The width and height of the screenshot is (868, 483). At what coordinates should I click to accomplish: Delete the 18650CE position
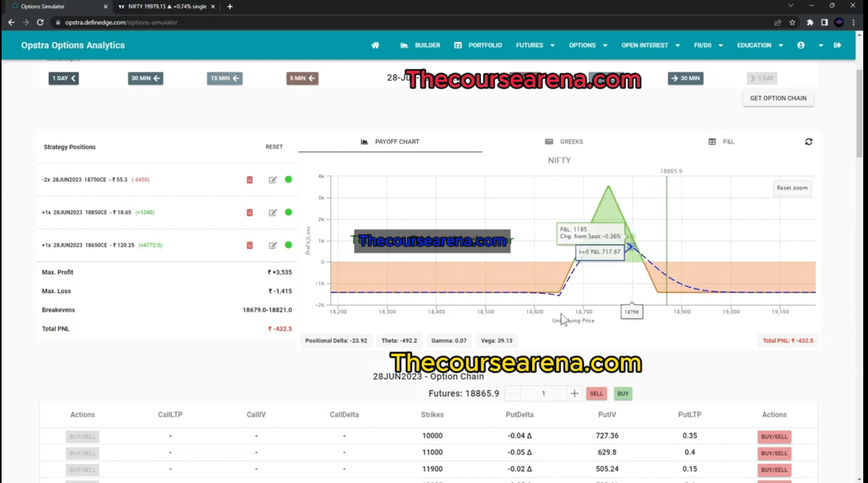(x=250, y=245)
